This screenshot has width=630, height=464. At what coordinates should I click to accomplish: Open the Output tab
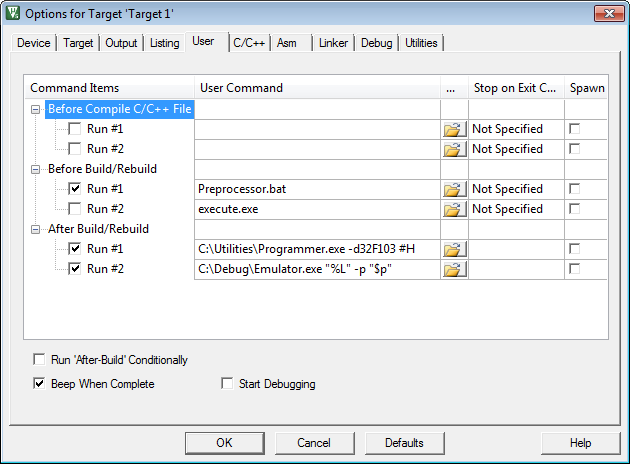pyautogui.click(x=121, y=43)
